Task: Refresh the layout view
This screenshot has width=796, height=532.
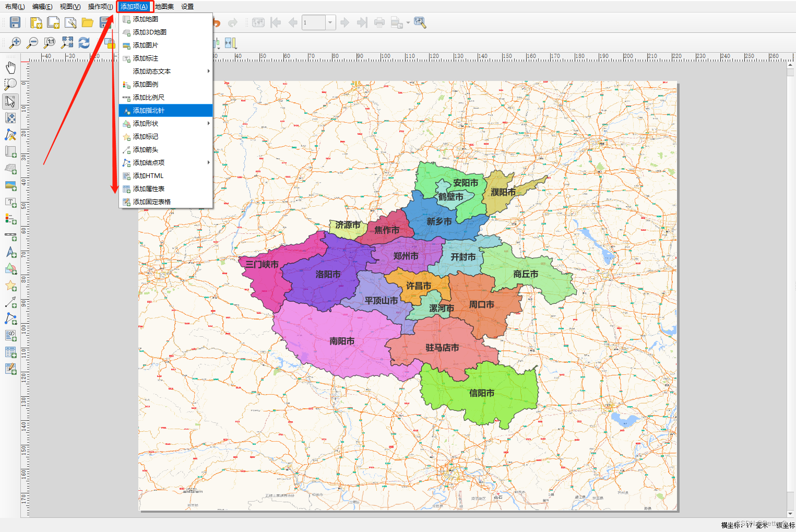Action: click(84, 43)
